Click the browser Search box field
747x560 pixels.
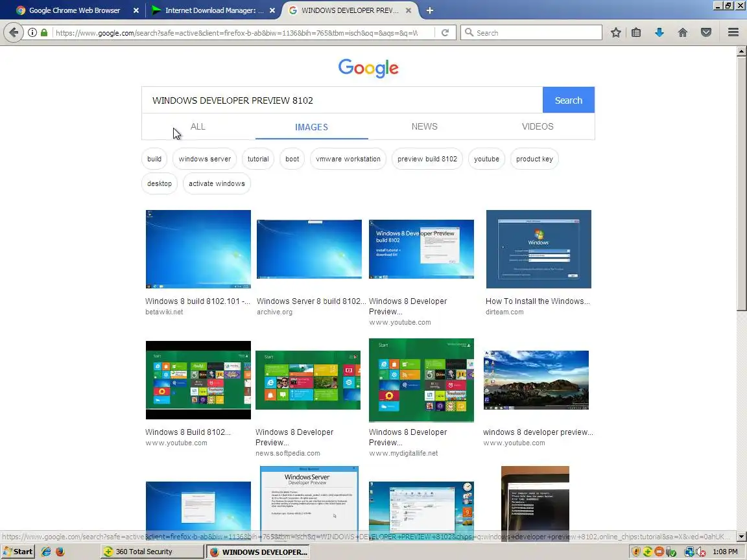pyautogui.click(x=531, y=33)
